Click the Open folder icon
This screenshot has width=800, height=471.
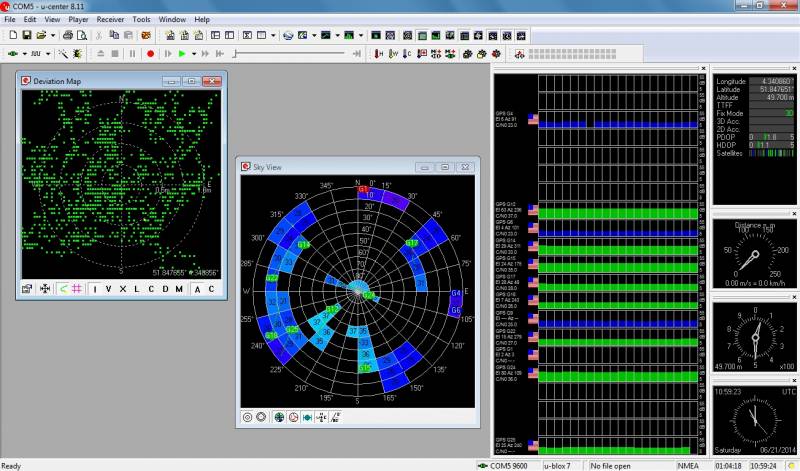(x=41, y=35)
